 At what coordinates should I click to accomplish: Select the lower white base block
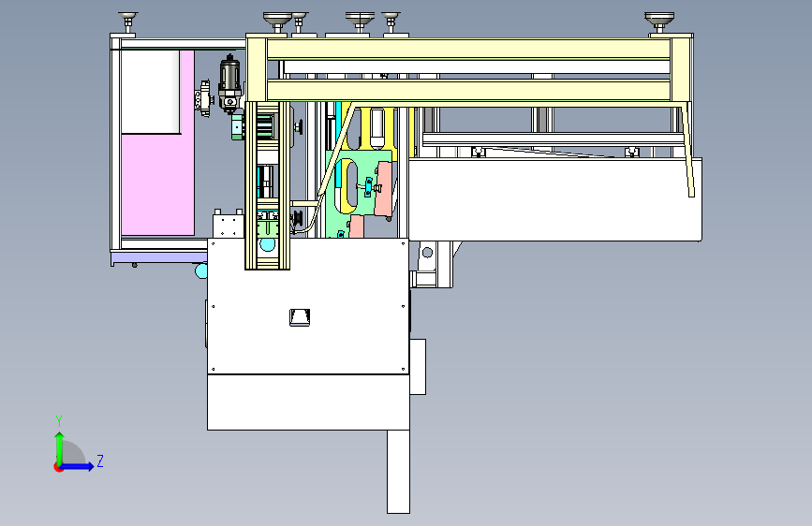tap(308, 402)
